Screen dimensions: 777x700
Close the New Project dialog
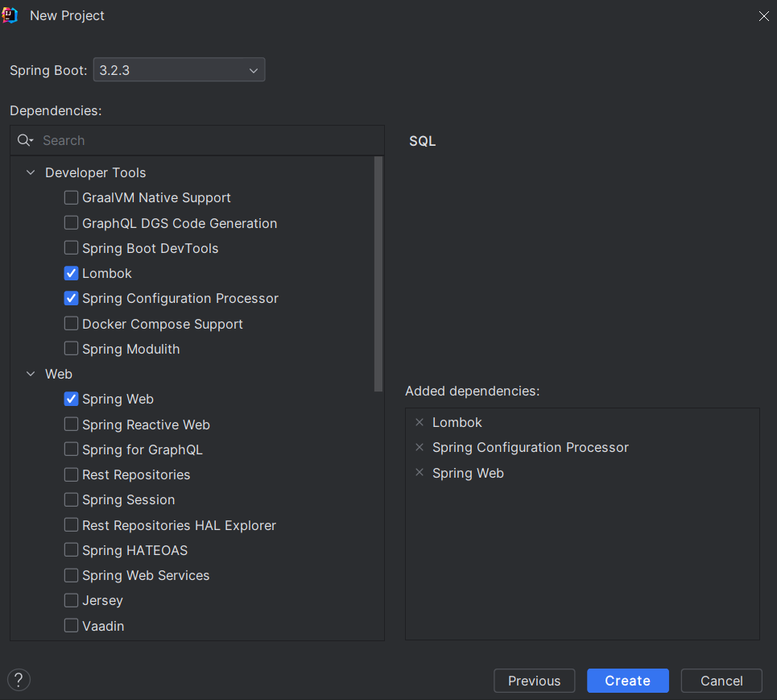pos(763,16)
